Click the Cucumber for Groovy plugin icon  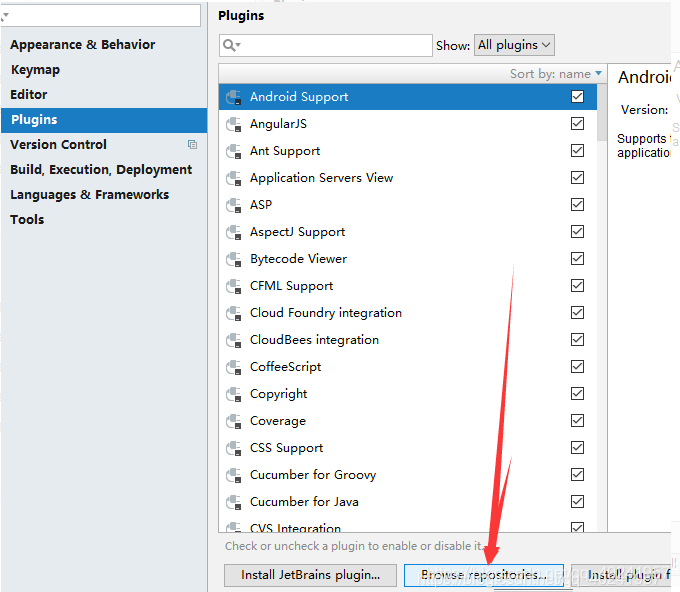pyautogui.click(x=234, y=475)
